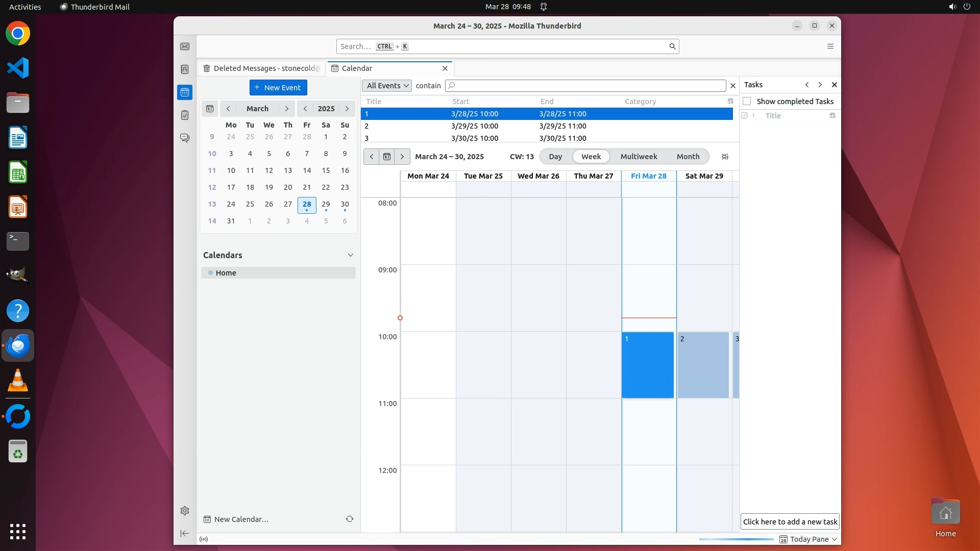The image size is (980, 551).
Task: Select the Multiweek view tab
Action: pos(639,157)
